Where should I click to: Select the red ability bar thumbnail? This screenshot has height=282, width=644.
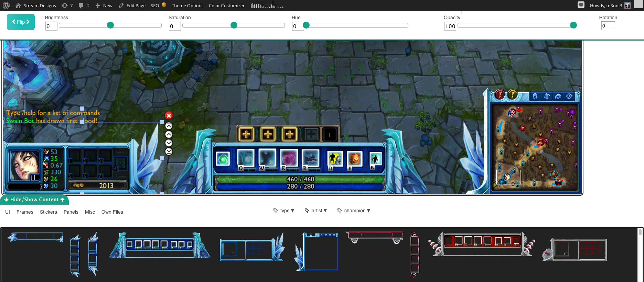point(482,244)
